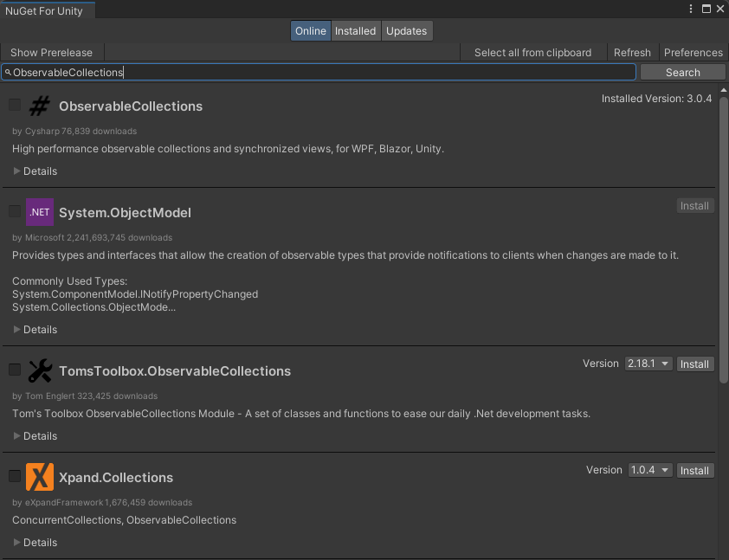Click the ObservableCollections hash package icon

point(40,106)
